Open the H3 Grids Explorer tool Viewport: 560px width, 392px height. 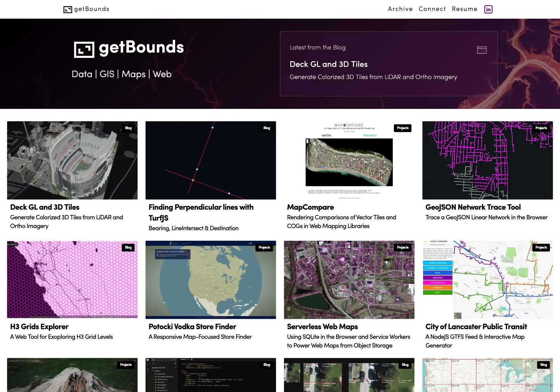[x=39, y=327]
